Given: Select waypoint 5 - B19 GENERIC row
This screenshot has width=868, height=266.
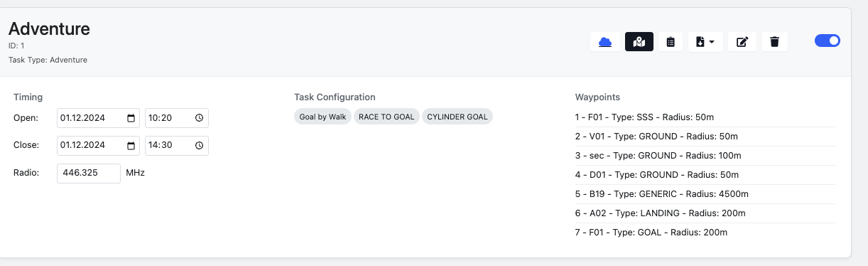Looking at the screenshot, I should (x=705, y=193).
